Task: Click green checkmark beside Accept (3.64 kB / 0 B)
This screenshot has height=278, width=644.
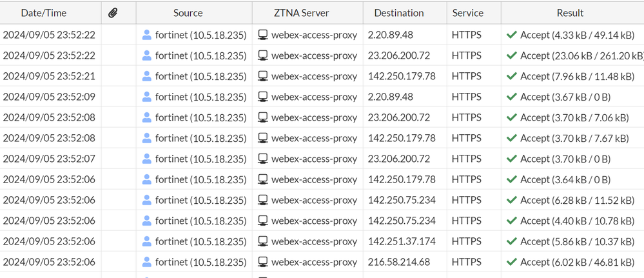Action: (x=512, y=179)
